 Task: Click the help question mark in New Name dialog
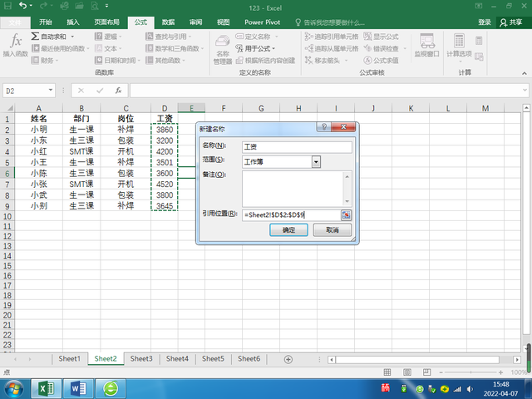(324, 127)
